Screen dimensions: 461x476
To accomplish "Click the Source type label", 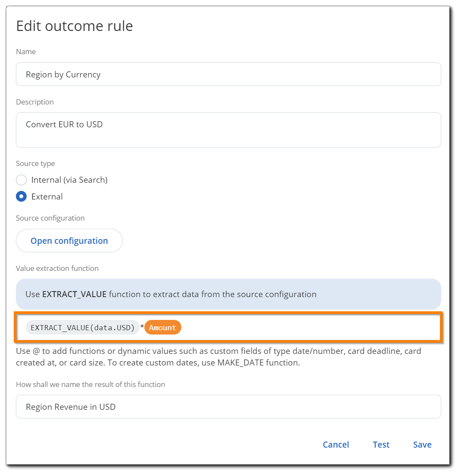I will click(35, 163).
